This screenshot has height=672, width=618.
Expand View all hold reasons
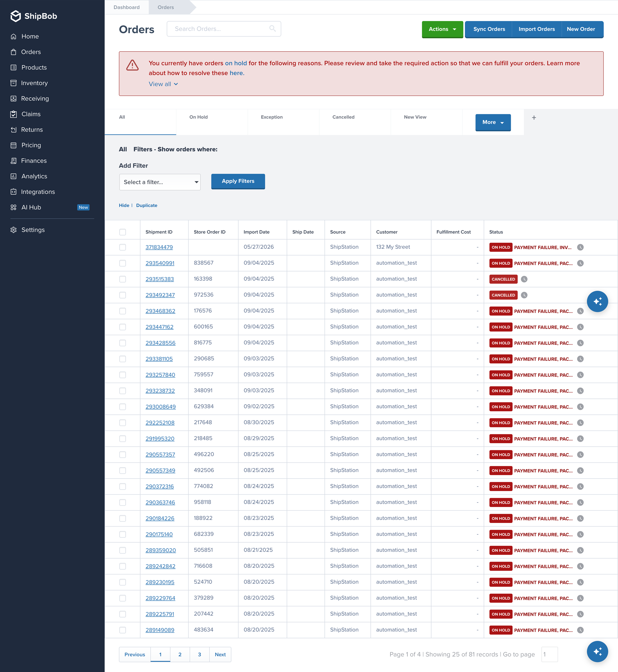click(x=163, y=84)
